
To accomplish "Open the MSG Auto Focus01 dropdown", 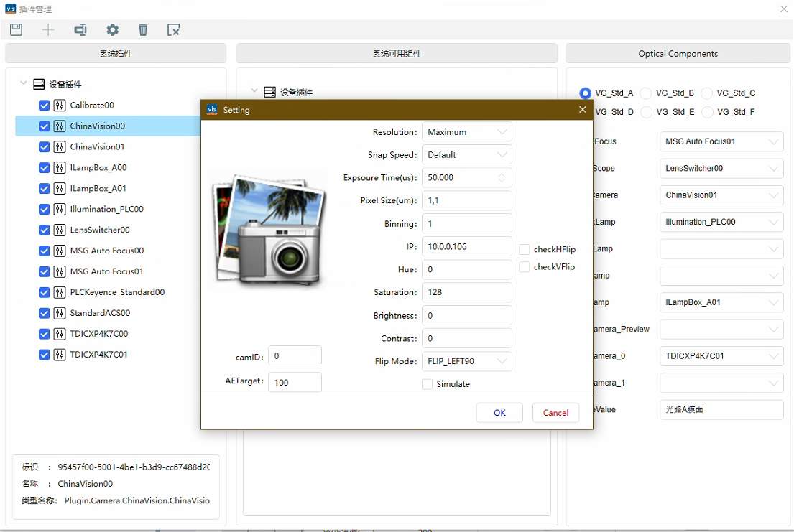I will (x=721, y=141).
